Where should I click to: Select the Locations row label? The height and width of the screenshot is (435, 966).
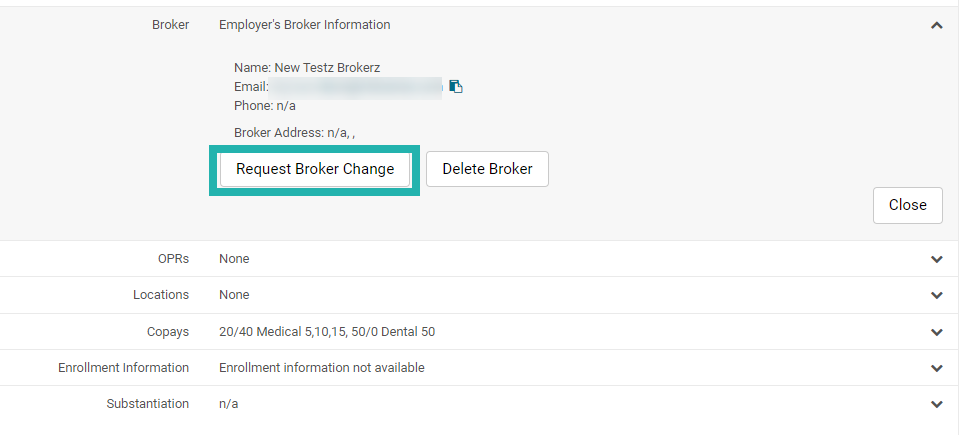click(x=161, y=295)
